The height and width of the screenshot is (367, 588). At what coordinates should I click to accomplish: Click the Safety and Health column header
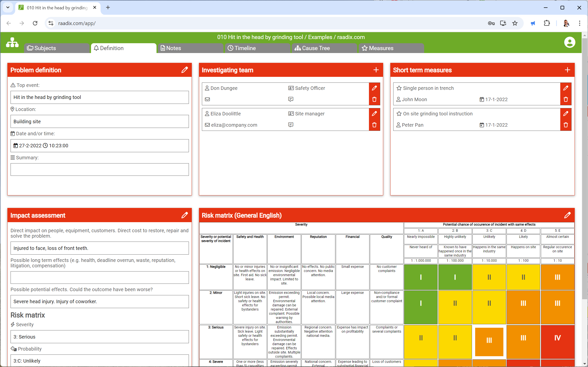click(x=250, y=237)
